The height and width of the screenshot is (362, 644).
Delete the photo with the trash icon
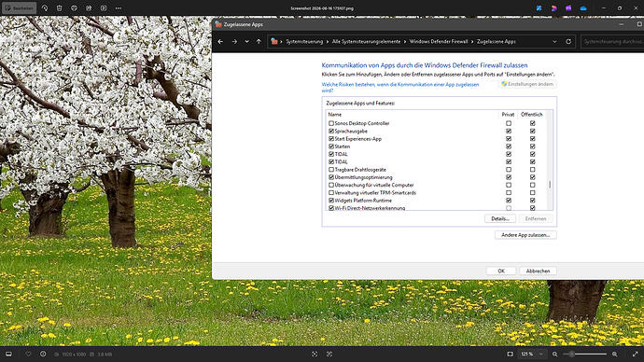tap(60, 8)
